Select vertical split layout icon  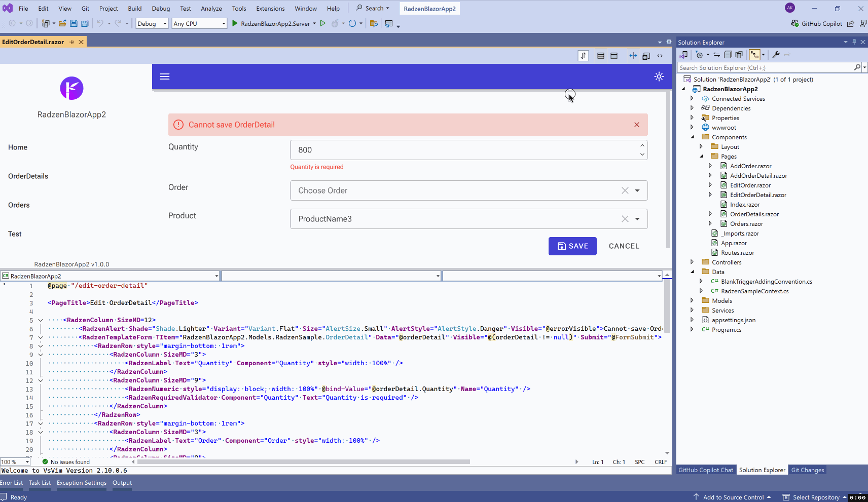614,56
